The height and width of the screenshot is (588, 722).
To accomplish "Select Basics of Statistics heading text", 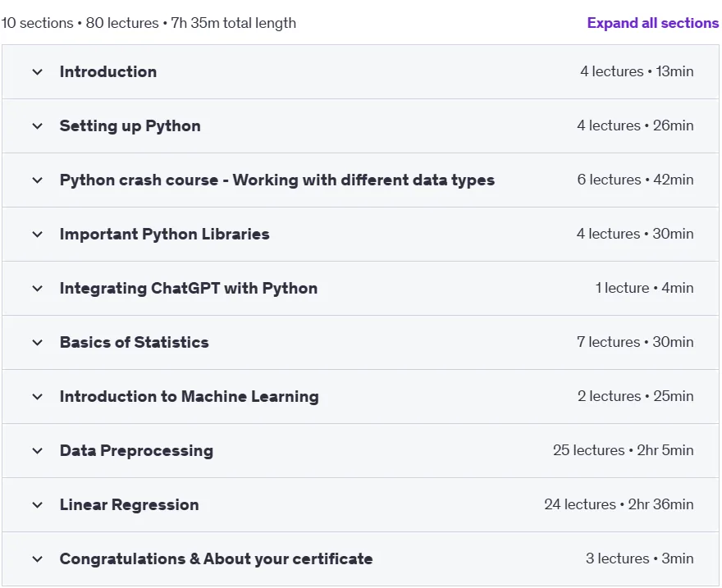I will click(135, 342).
